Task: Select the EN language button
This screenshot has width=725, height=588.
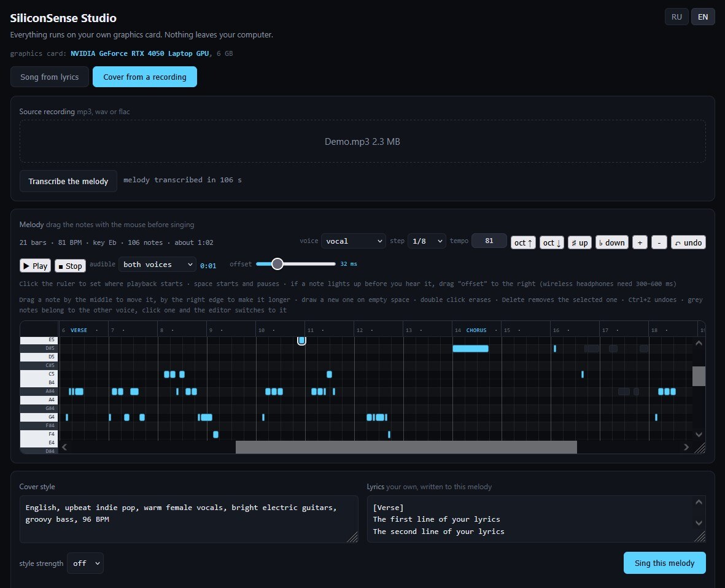Action: (703, 17)
